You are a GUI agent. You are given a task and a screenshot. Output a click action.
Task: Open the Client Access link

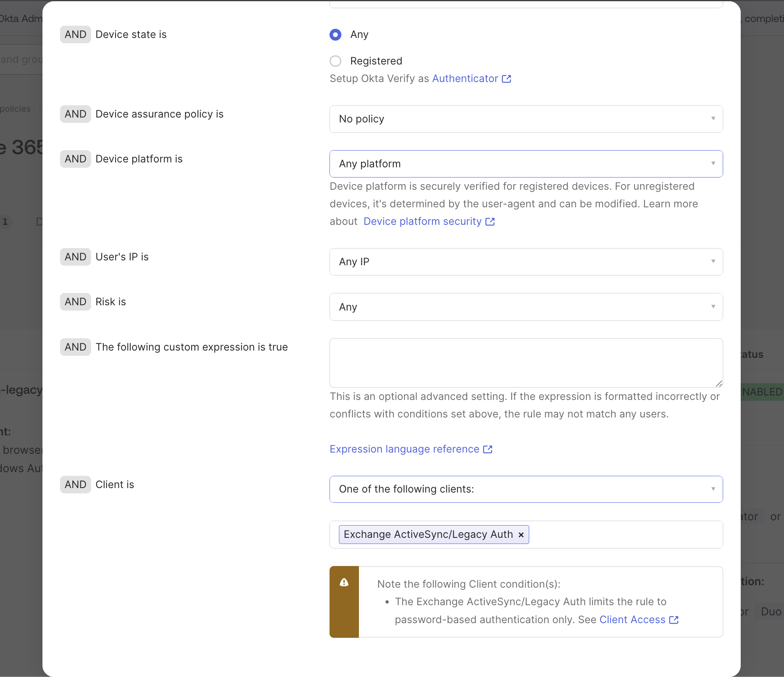click(632, 619)
